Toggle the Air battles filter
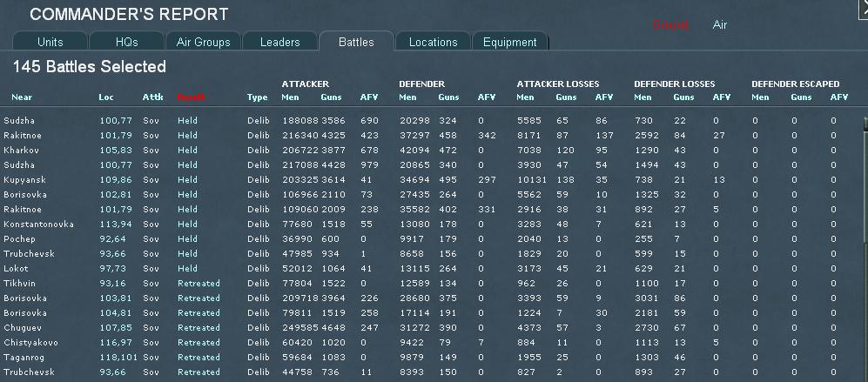868x382 pixels. [x=720, y=25]
